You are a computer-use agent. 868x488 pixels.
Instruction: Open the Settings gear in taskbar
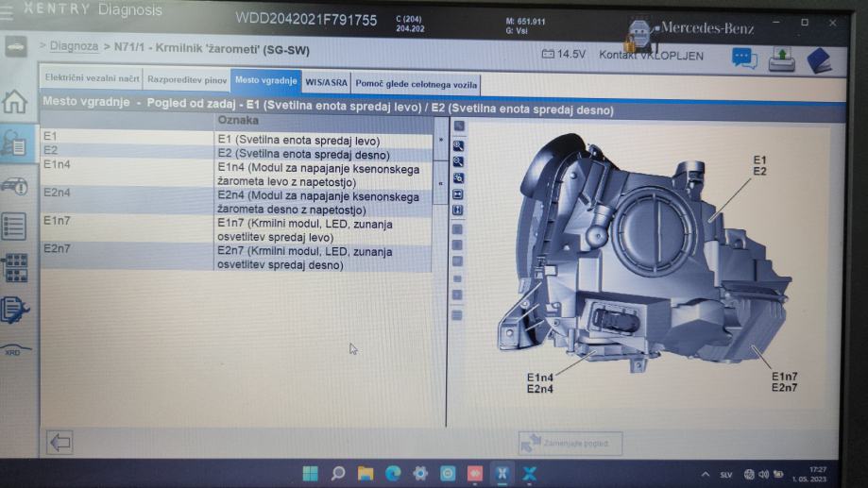(x=420, y=473)
